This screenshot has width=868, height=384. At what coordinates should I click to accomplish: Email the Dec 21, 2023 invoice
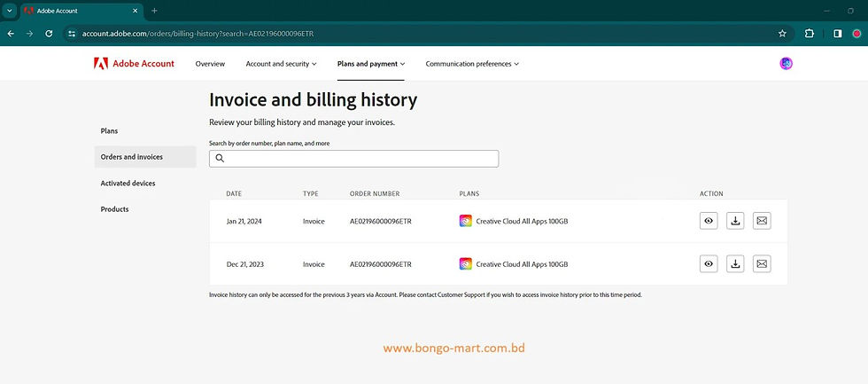pos(762,263)
